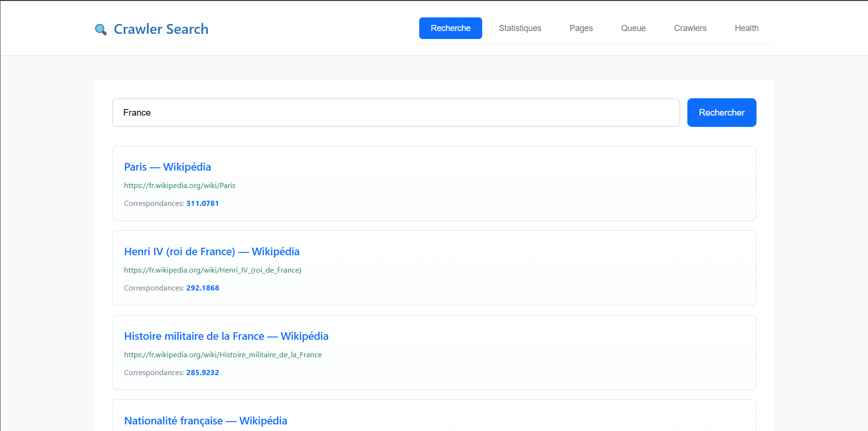Go to the Queue tab
868x431 pixels.
[633, 28]
